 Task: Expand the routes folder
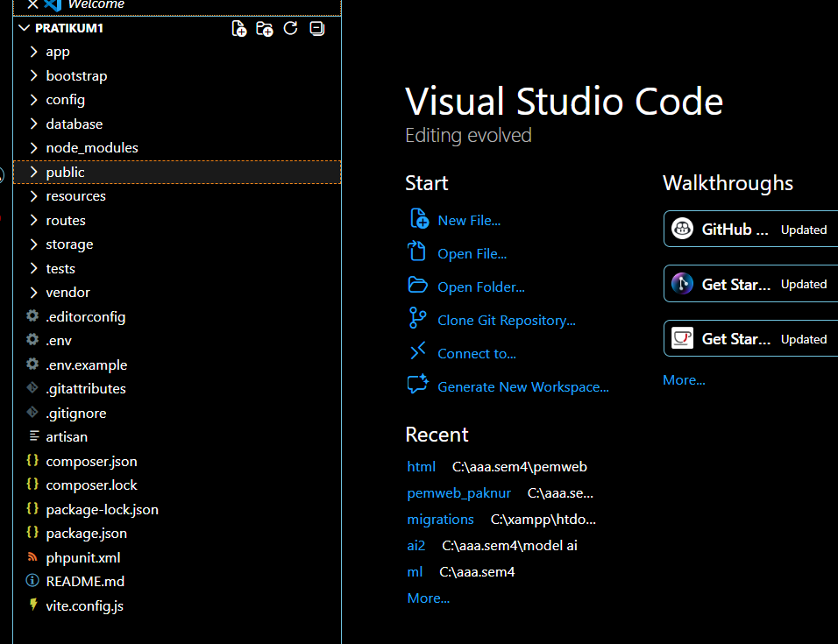[x=33, y=220]
